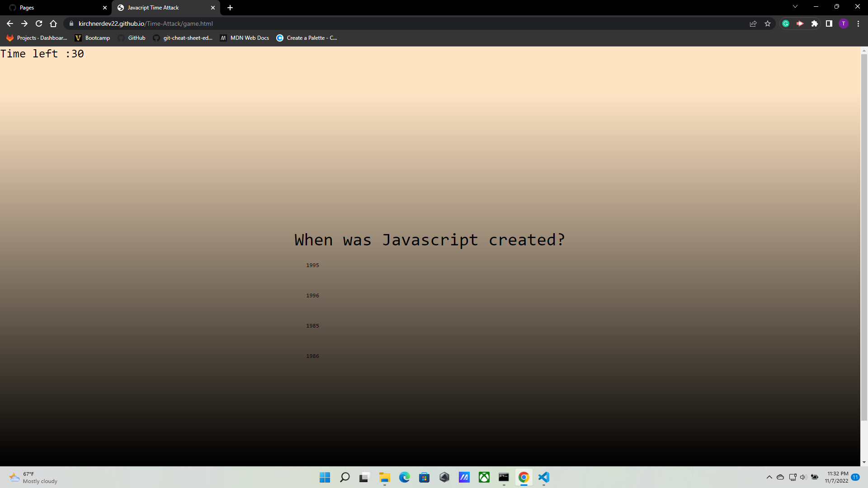Show hidden system tray icons
Screen dimensions: 868x488
[769, 477]
